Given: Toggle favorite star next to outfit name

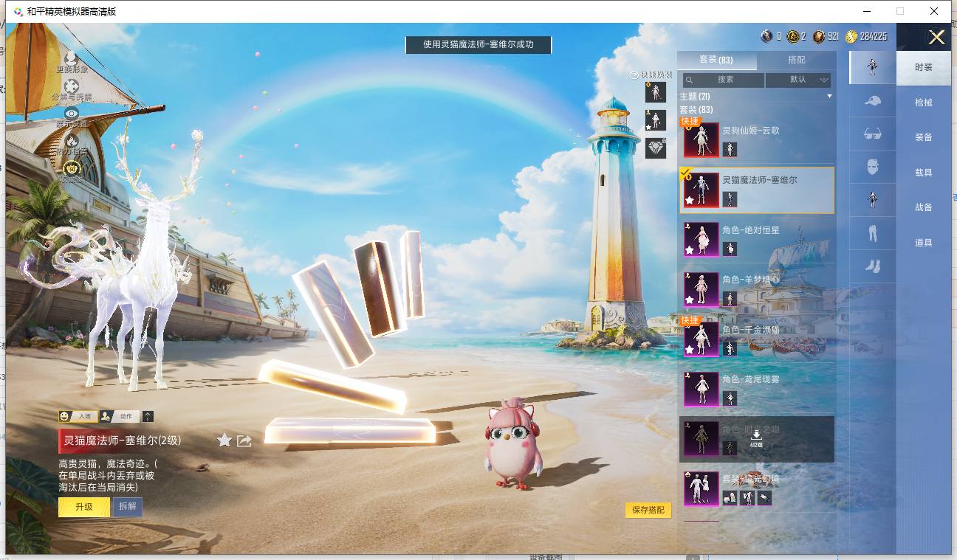Looking at the screenshot, I should 224,440.
